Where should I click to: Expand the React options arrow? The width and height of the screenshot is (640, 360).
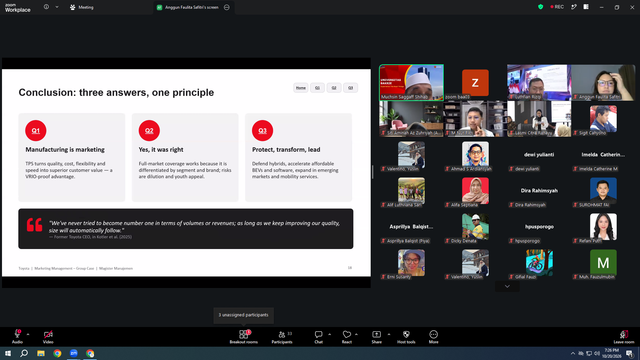pyautogui.click(x=356, y=334)
